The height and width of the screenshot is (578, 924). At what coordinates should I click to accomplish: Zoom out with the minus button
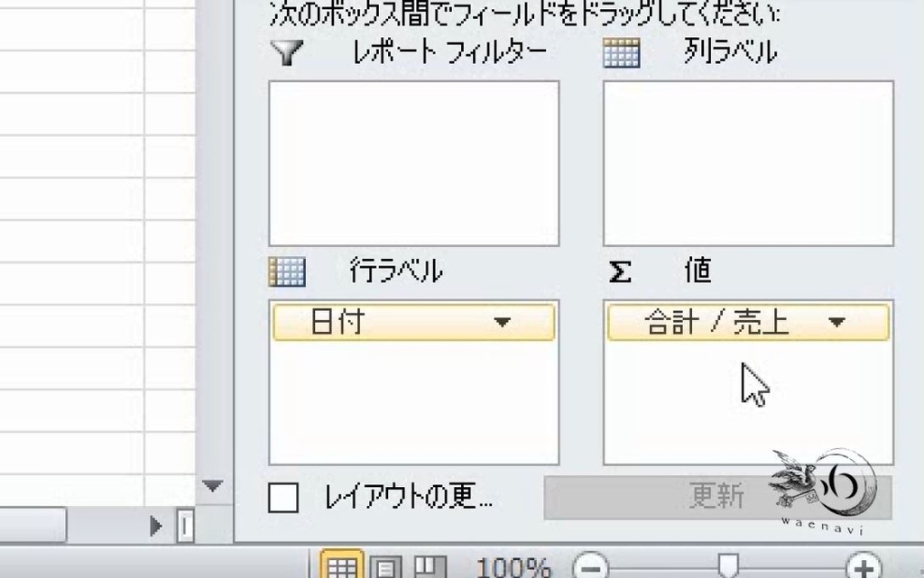tap(590, 567)
